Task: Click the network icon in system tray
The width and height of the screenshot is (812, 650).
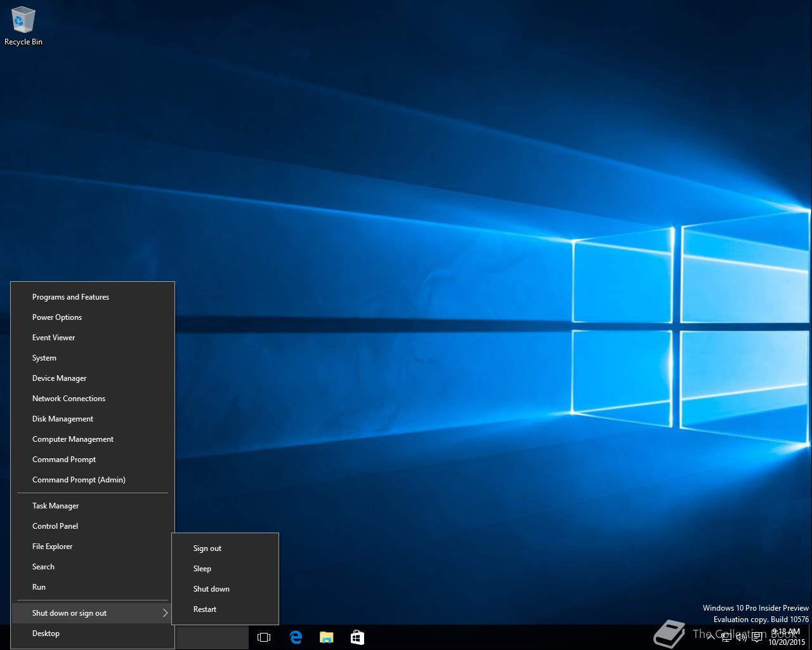Action: coord(726,637)
